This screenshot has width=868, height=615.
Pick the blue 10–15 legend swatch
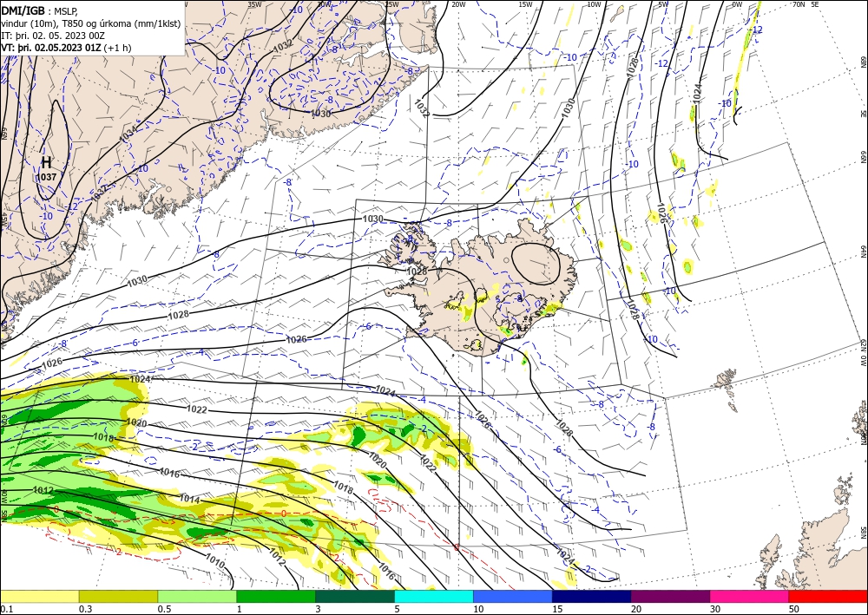513,596
